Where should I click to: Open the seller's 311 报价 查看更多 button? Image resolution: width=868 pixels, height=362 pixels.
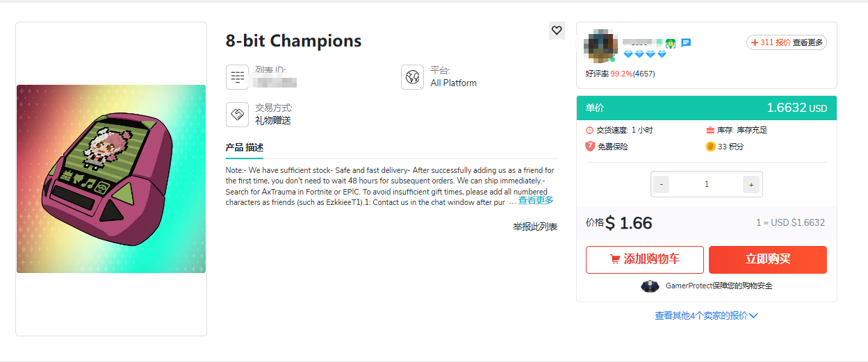point(787,42)
